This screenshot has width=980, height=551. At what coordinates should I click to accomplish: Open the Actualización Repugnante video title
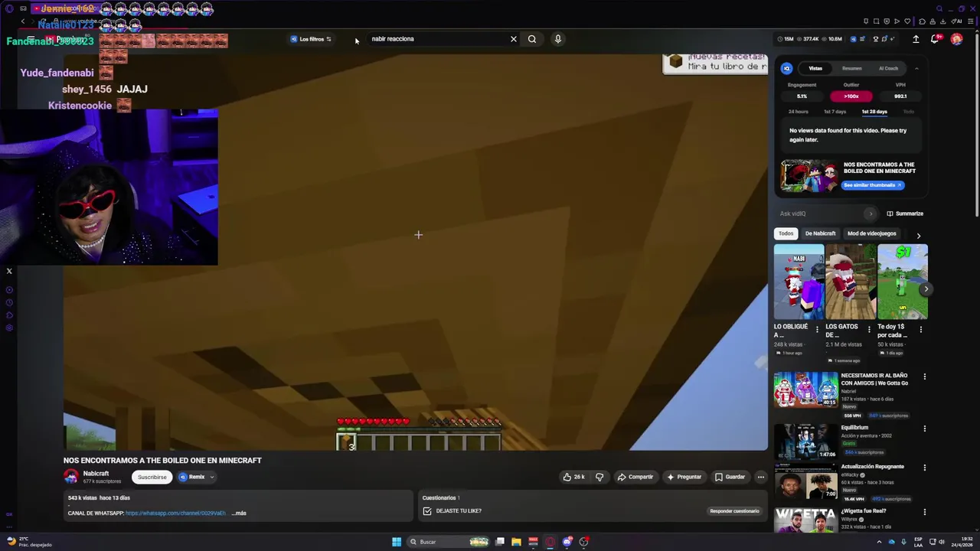(872, 467)
